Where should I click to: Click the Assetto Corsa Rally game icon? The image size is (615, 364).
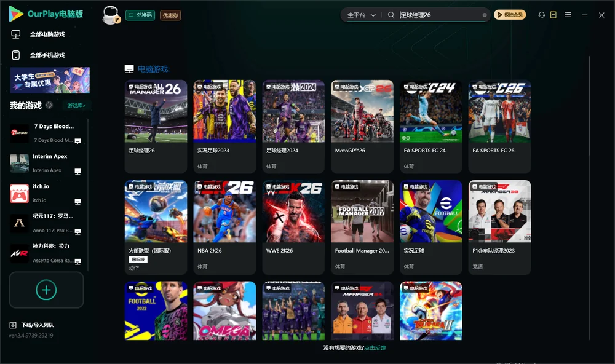19,253
